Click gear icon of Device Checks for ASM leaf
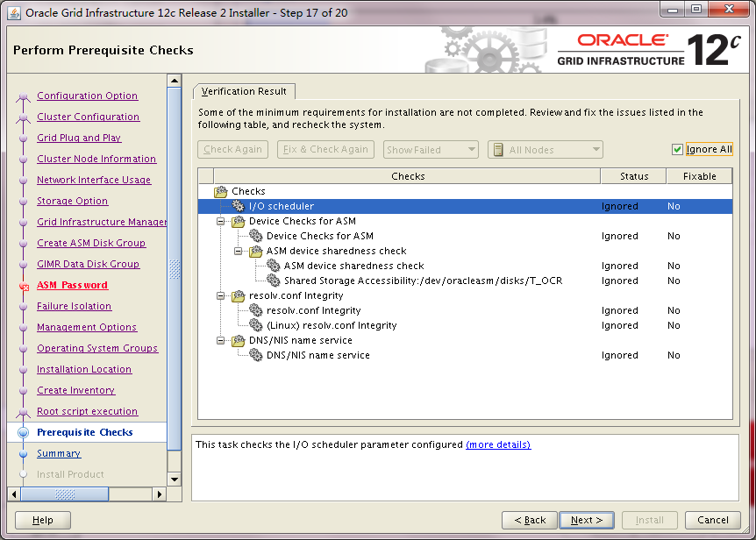Screen dimensions: 756x540 255,236
